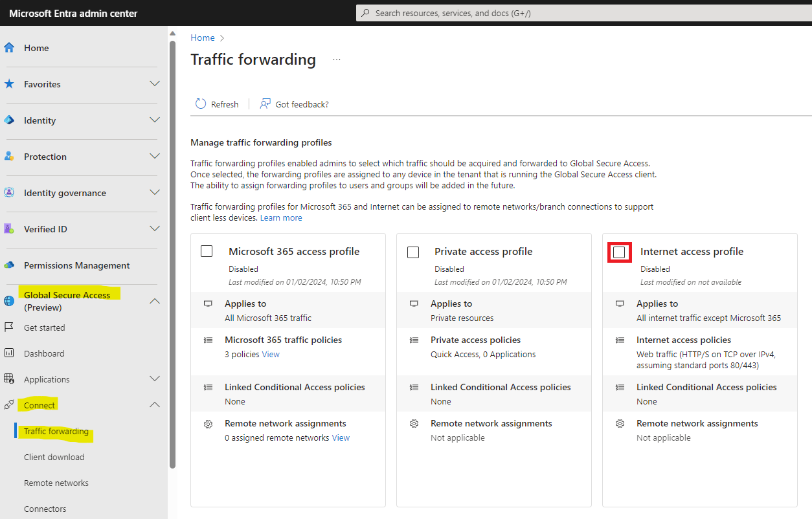Enable the Microsoft 365 access profile checkbox

coord(207,251)
